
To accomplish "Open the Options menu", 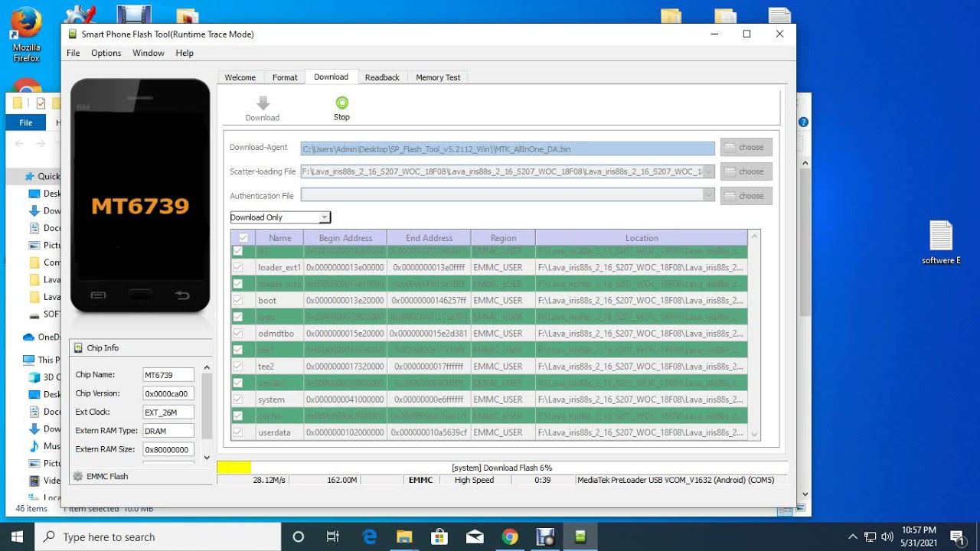I will 106,53.
